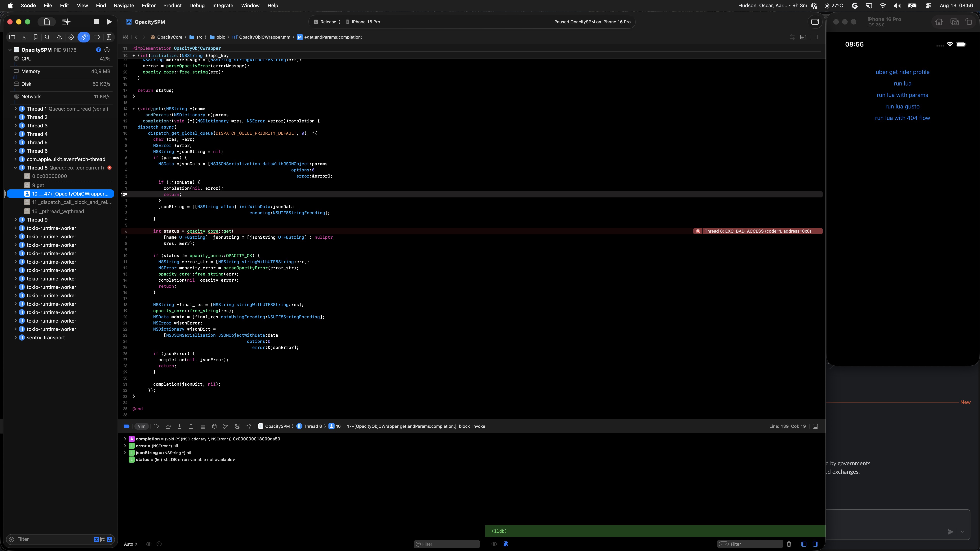
Task: Open the Report navigator icon
Action: coord(109,37)
